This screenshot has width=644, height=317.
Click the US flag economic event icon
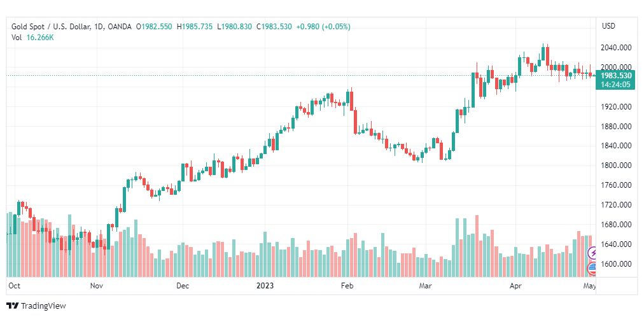click(592, 268)
